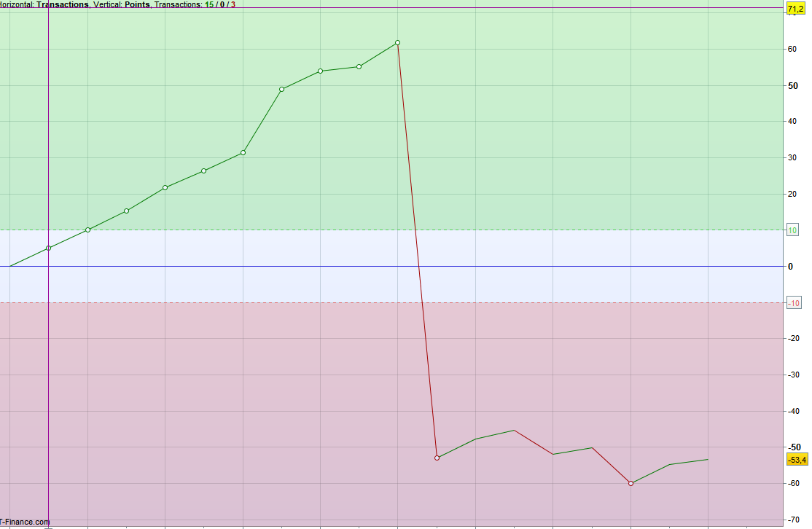Click the '-70' axis label

(793, 520)
